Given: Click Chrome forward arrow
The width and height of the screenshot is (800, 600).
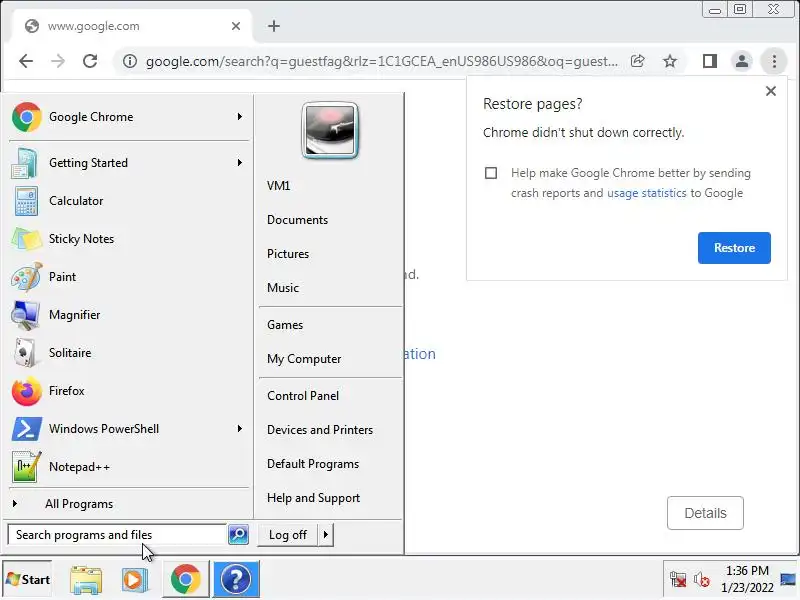Looking at the screenshot, I should click(x=58, y=61).
